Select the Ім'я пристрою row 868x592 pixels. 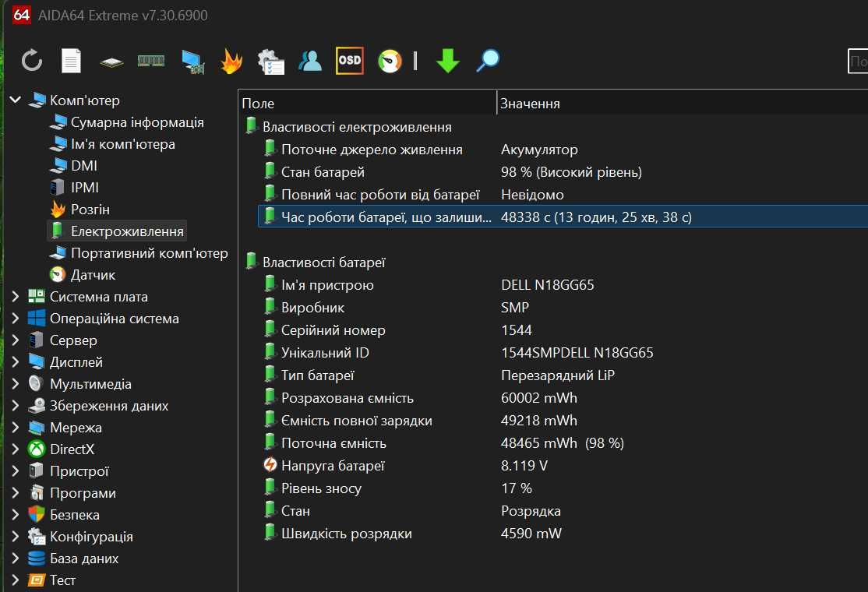point(563,285)
